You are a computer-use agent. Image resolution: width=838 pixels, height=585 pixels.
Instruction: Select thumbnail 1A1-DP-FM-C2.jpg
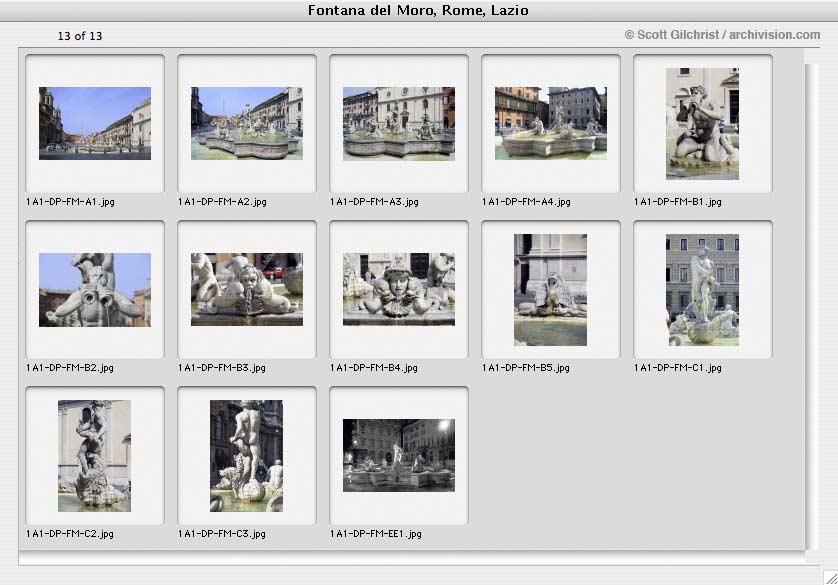[x=94, y=456]
